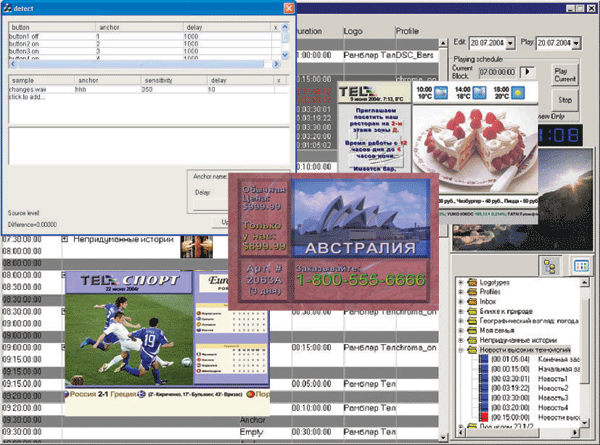Select tree item Новость1
Viewport: 600px width, 445px height.
(x=553, y=379)
